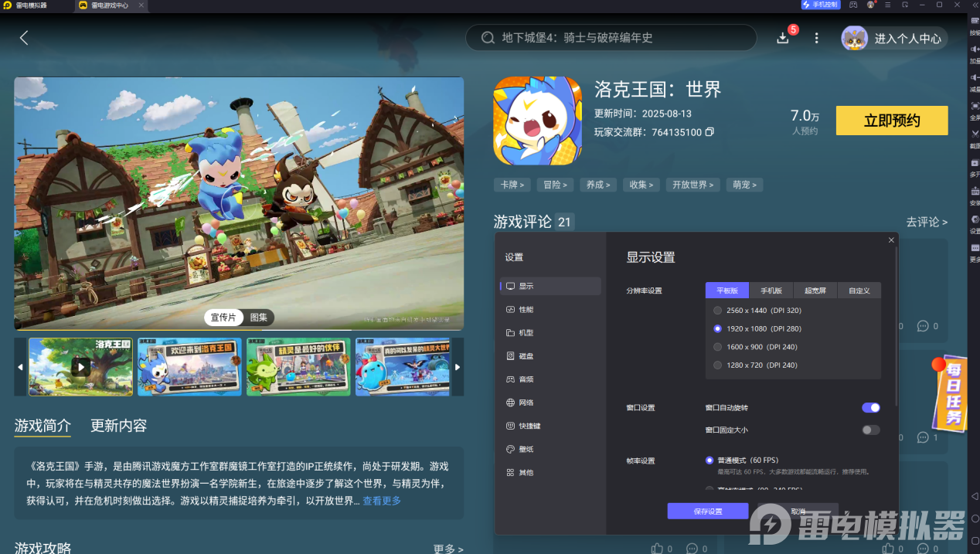
Task: Copy the player group number 764135100
Action: click(709, 132)
